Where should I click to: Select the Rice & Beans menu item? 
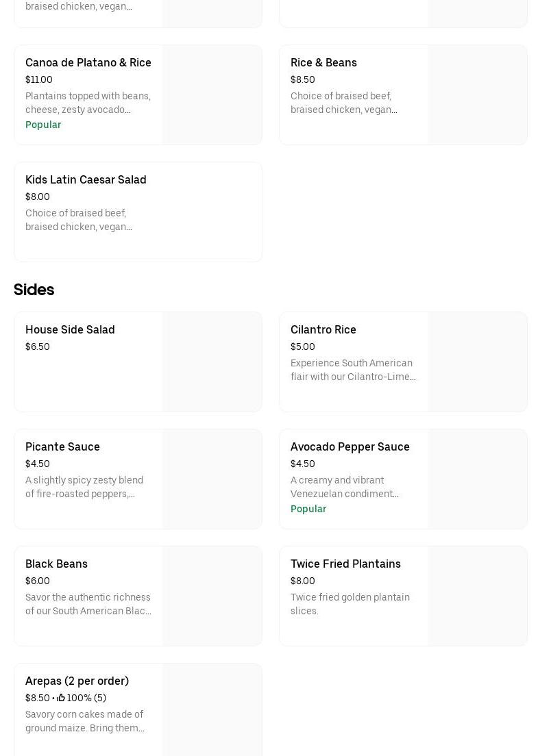[x=323, y=63]
